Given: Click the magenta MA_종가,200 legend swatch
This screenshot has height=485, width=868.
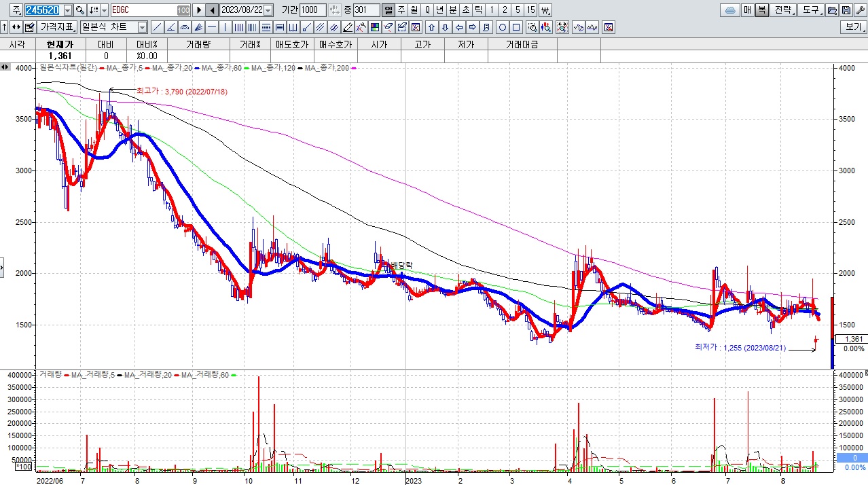Looking at the screenshot, I should click(x=353, y=68).
